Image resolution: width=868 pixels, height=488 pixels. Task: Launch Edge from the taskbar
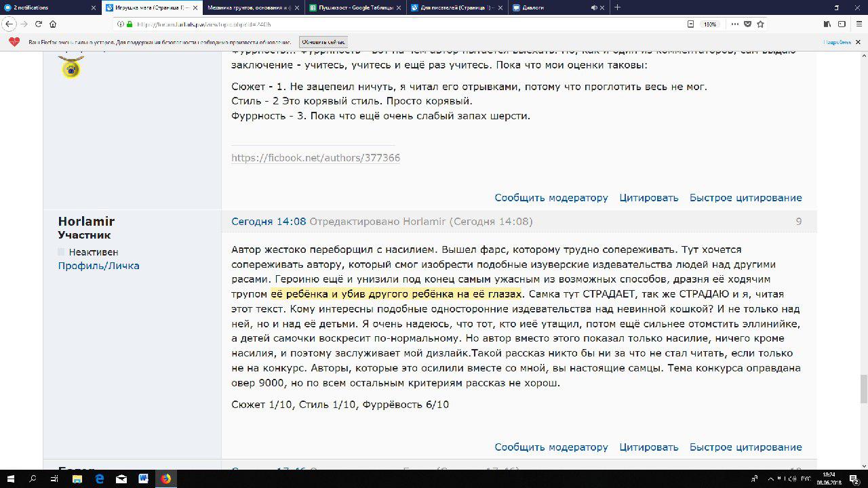99,479
